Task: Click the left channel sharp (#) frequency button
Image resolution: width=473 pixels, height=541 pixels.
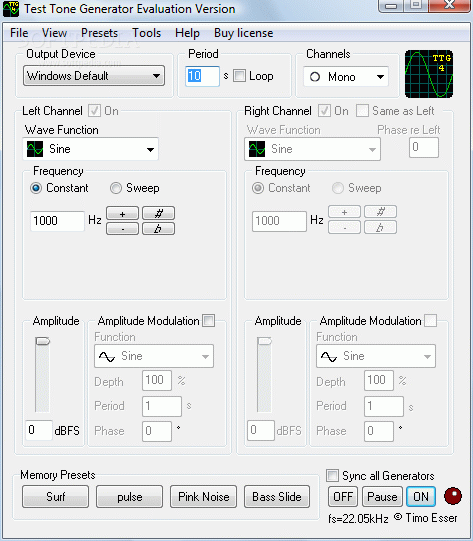Action: tap(158, 213)
